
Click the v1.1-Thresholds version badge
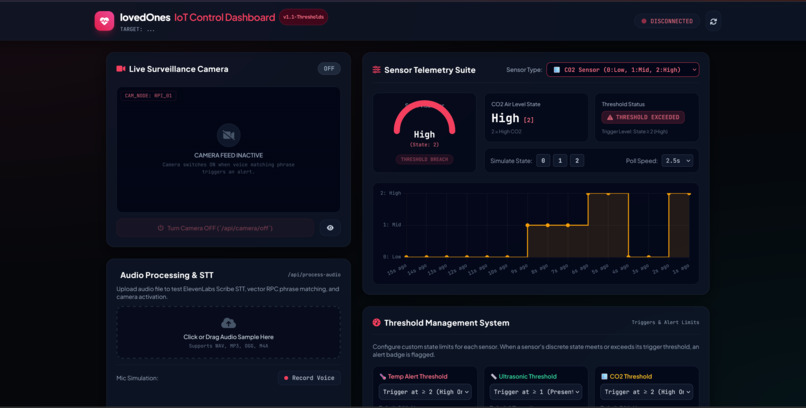303,17
